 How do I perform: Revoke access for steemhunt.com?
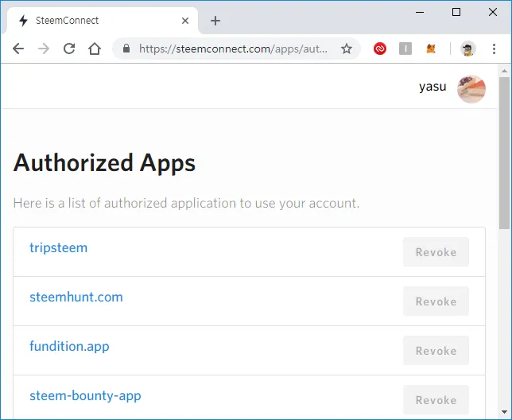tap(436, 301)
